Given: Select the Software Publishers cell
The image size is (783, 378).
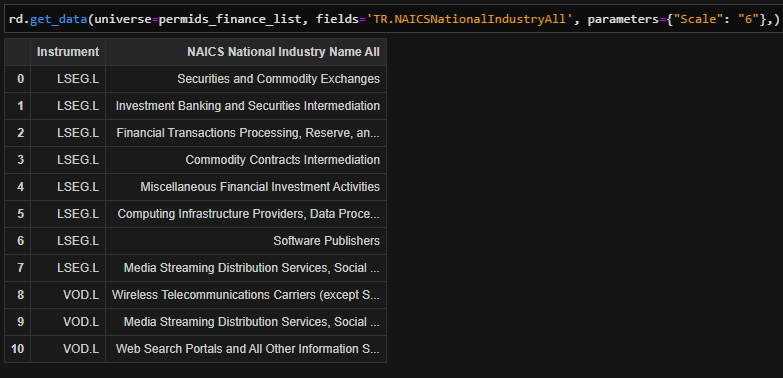Looking at the screenshot, I should pos(246,241).
